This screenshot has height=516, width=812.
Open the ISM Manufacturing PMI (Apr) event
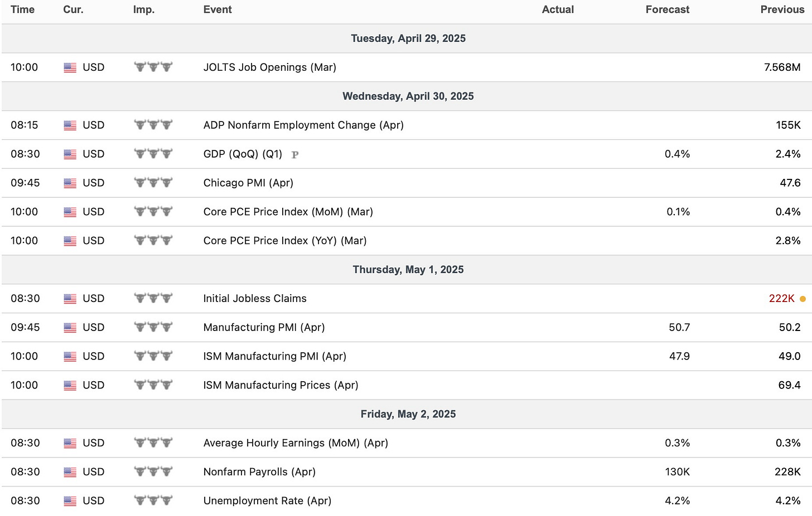tap(275, 356)
